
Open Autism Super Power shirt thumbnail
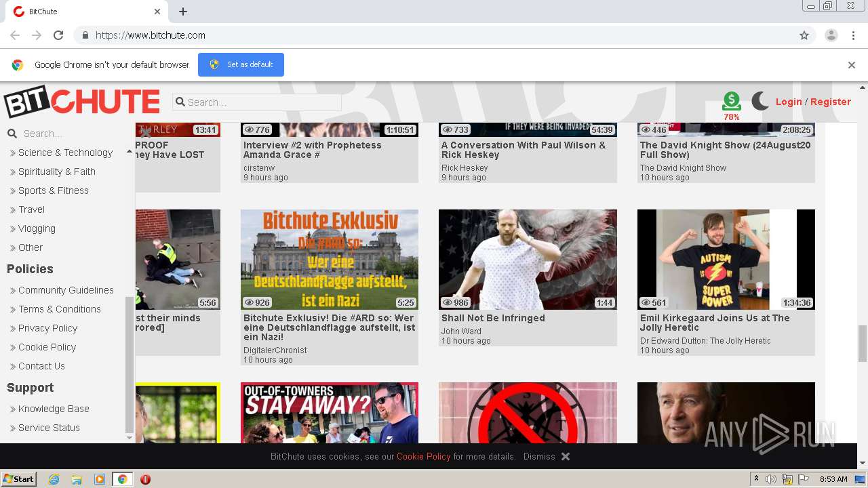(726, 260)
